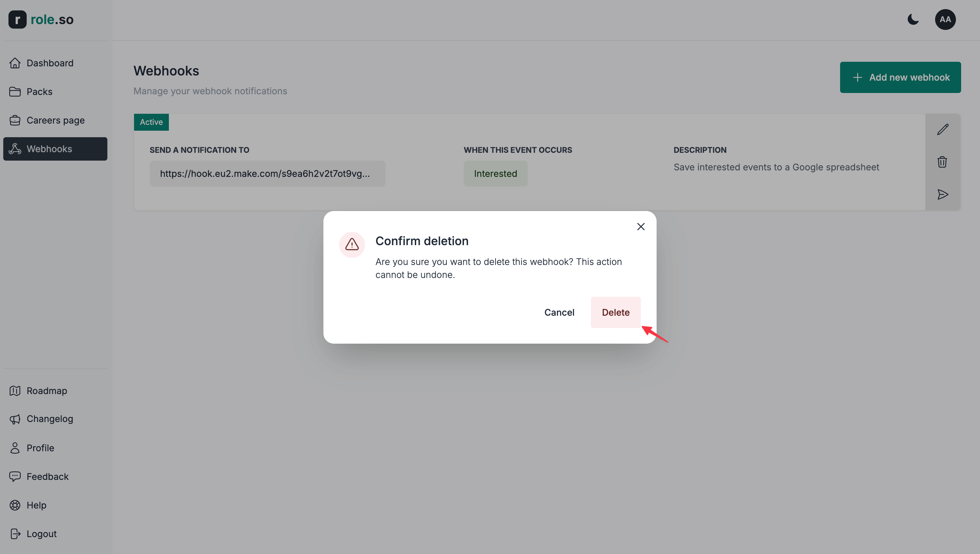Click the trash icon on the webhook card
The width and height of the screenshot is (980, 554).
pos(943,162)
